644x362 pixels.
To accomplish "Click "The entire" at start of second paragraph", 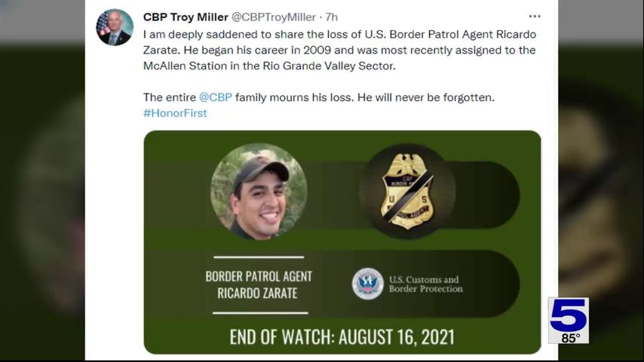I will point(169,97).
